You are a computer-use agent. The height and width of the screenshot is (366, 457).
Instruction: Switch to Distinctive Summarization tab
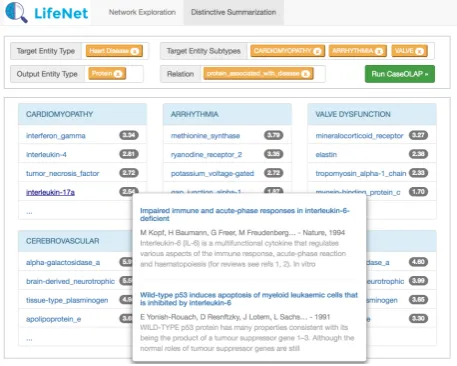click(x=233, y=12)
